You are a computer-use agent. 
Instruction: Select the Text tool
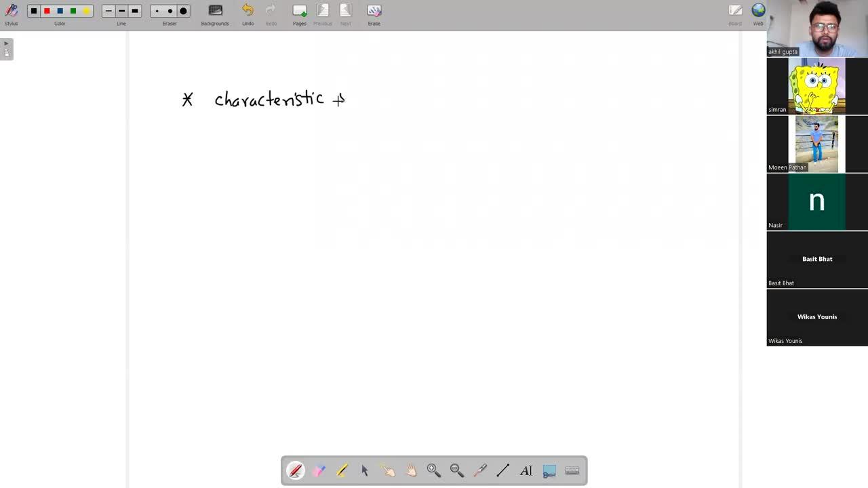tap(526, 470)
